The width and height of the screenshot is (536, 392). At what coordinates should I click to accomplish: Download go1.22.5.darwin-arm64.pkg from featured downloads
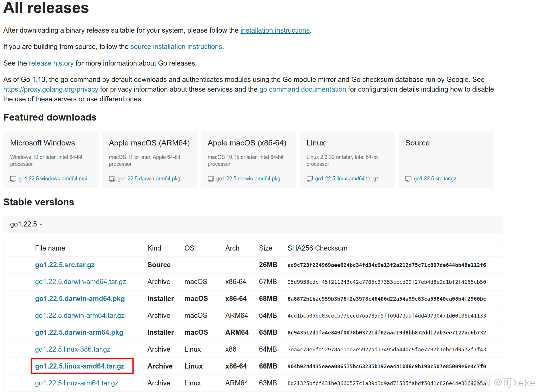(149, 179)
